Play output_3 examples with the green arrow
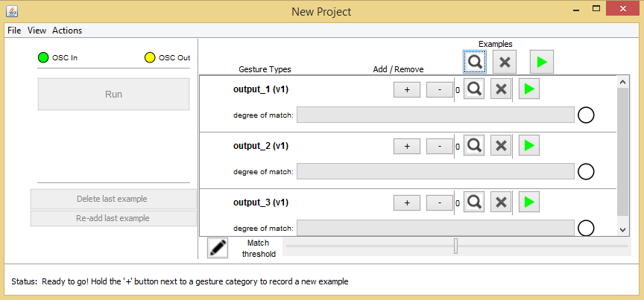 click(529, 202)
